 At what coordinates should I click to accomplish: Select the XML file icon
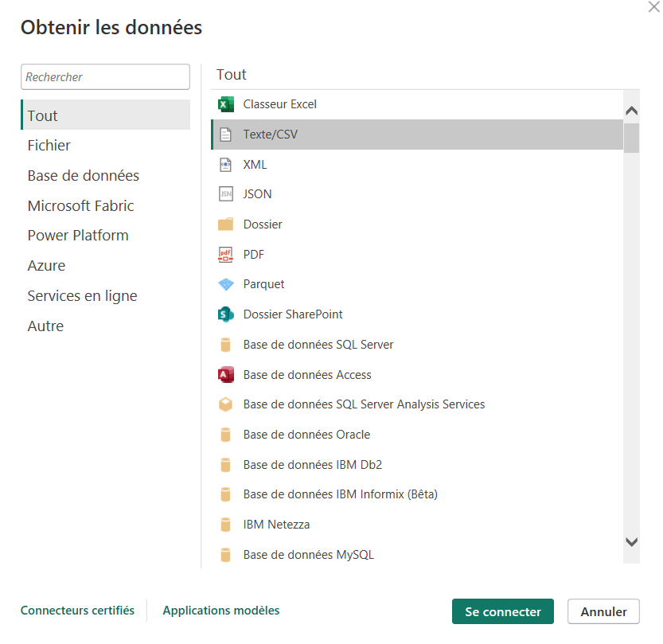coord(226,165)
